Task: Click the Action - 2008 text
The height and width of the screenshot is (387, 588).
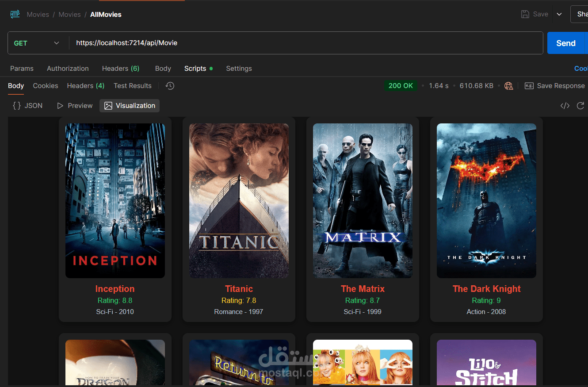Action: coord(486,312)
